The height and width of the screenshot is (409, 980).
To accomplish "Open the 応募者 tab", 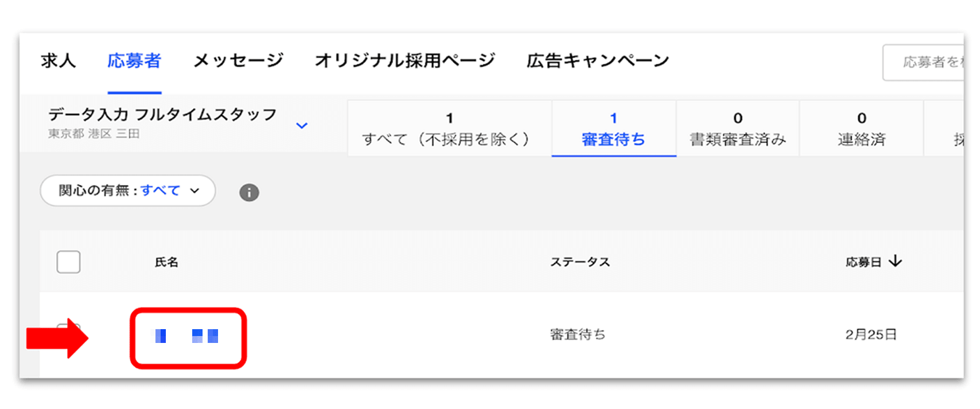I will (134, 60).
